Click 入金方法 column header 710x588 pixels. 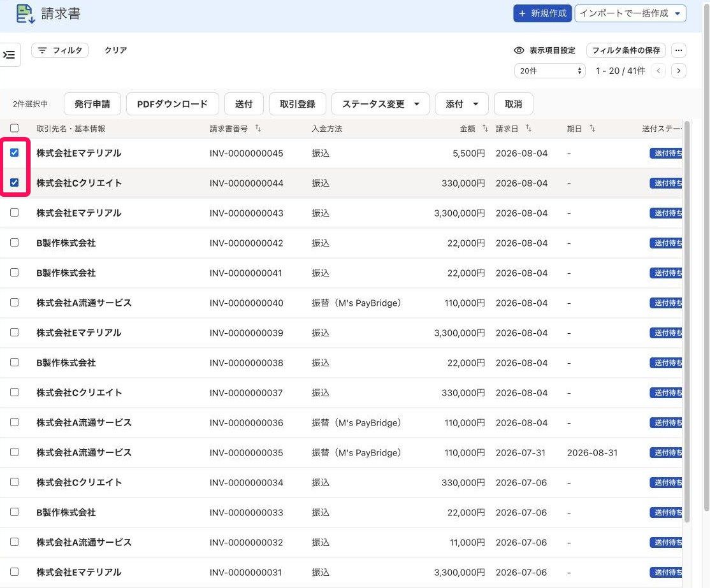click(x=327, y=129)
